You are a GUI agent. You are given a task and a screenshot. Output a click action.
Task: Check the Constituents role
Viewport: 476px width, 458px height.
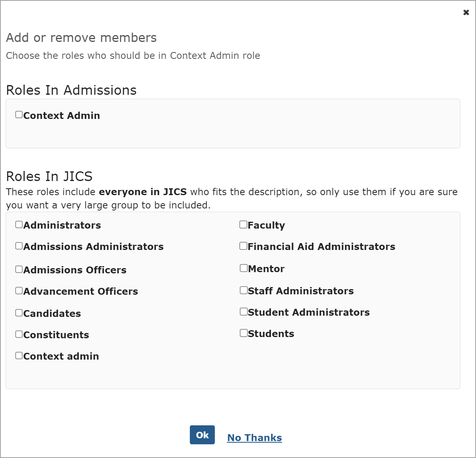[19, 333]
